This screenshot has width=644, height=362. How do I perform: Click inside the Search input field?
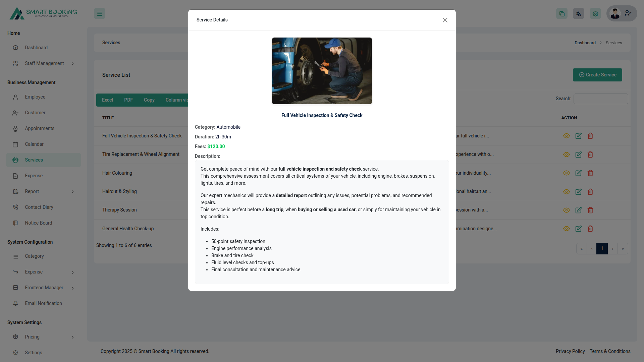tap(600, 99)
